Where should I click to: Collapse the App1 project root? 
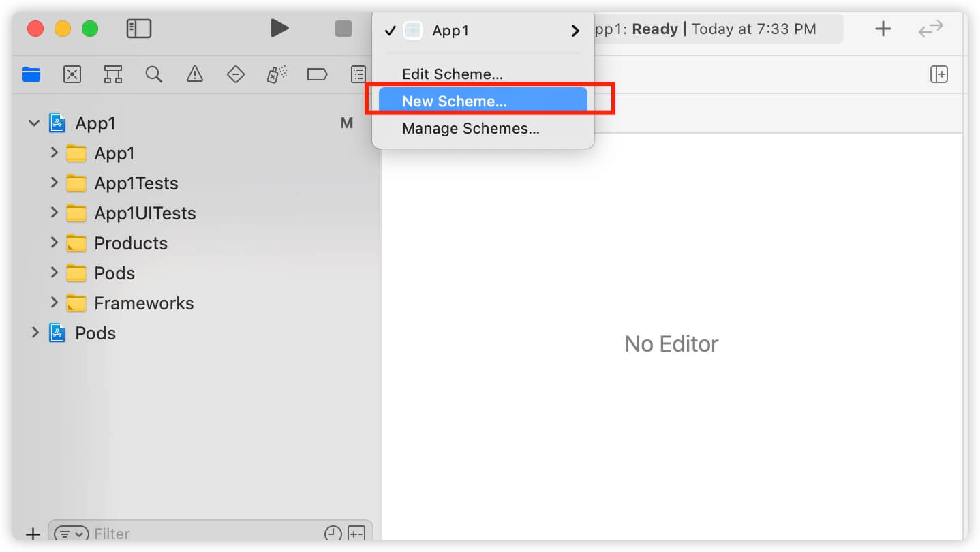tap(33, 123)
